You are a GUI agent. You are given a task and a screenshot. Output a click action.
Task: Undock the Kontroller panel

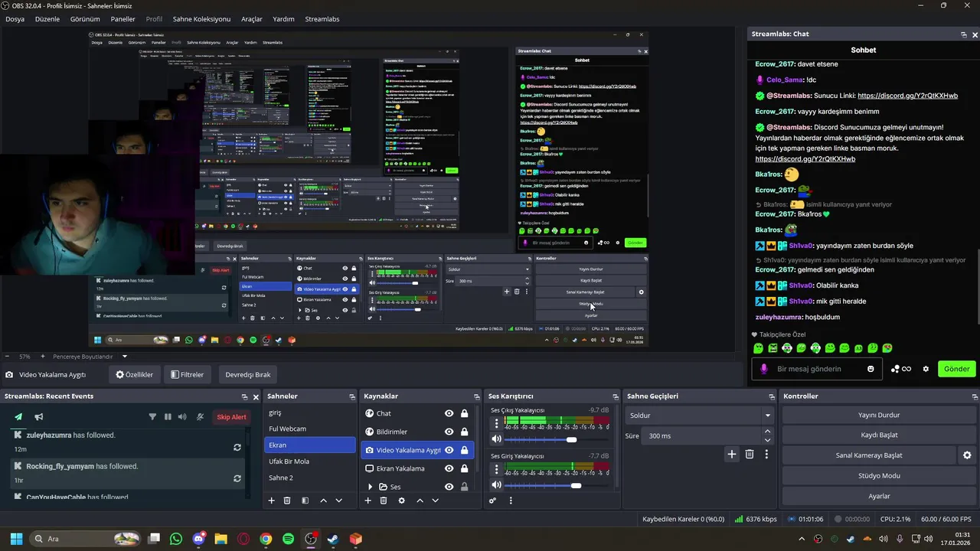click(975, 396)
